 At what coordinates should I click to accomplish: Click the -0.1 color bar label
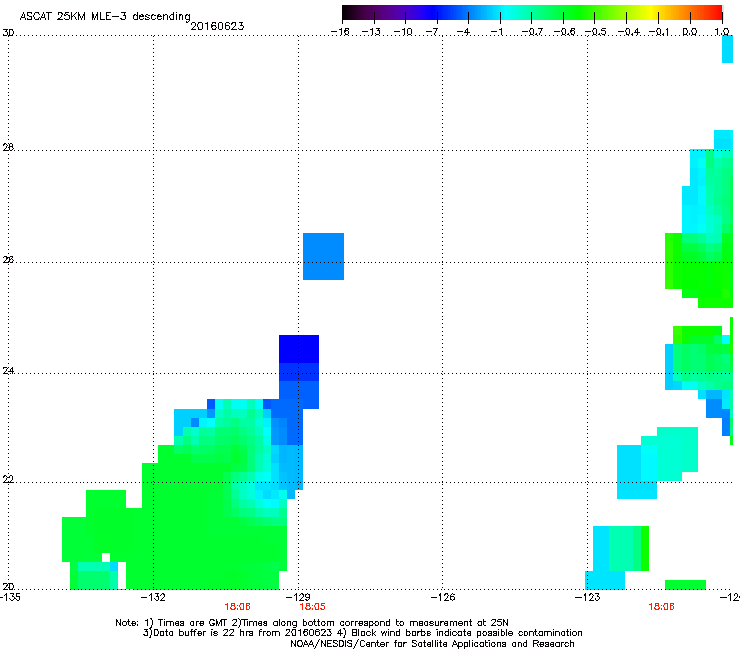point(659,32)
